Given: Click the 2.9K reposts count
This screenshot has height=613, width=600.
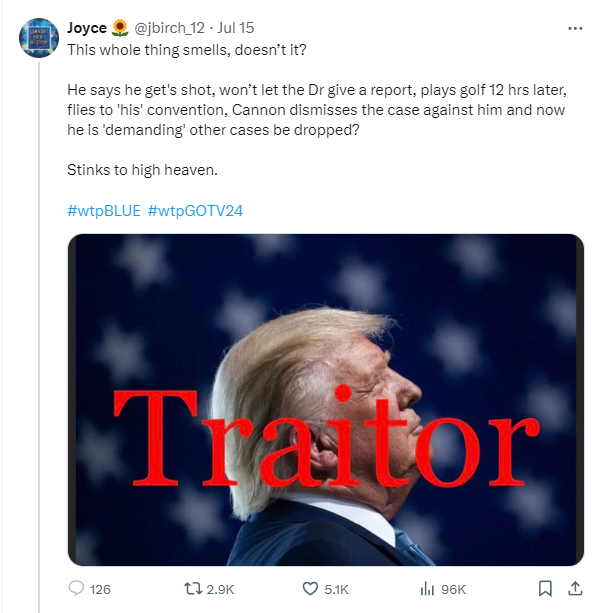Looking at the screenshot, I should point(220,589).
